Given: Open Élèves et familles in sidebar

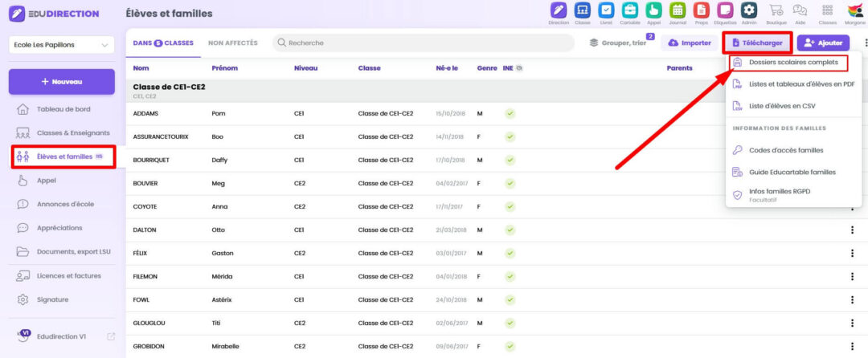Looking at the screenshot, I should pos(63,157).
